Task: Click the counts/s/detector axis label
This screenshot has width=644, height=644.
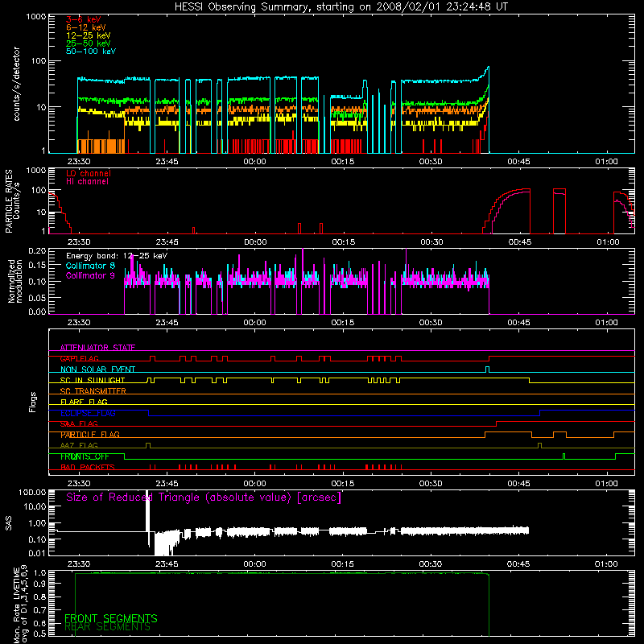Action: (x=16, y=84)
